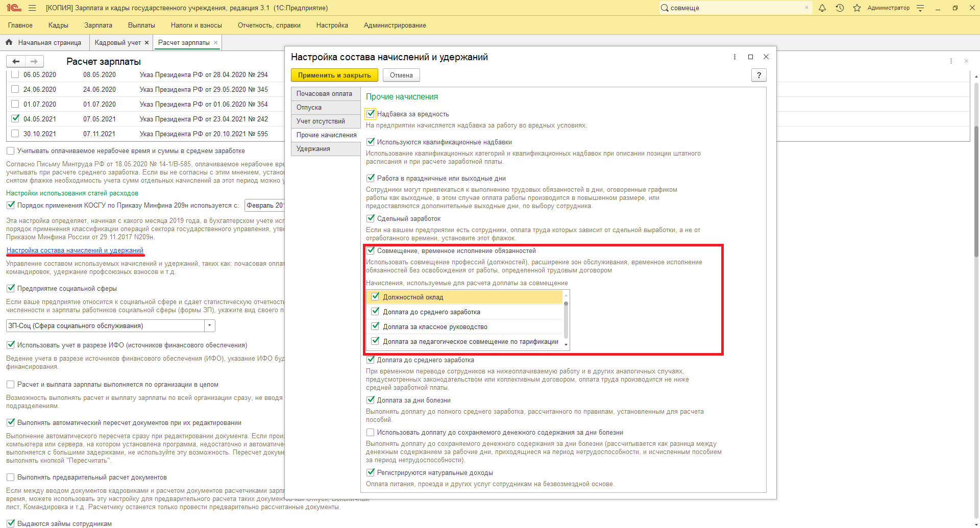This screenshot has height=528, width=980.
Task: Uncheck Доплата за классное руководство row
Action: pos(376,326)
